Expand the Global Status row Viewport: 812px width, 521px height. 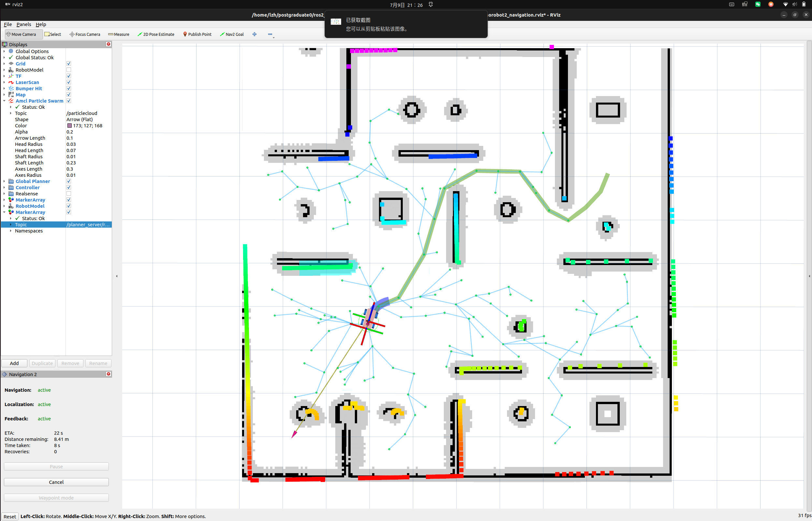click(x=4, y=58)
